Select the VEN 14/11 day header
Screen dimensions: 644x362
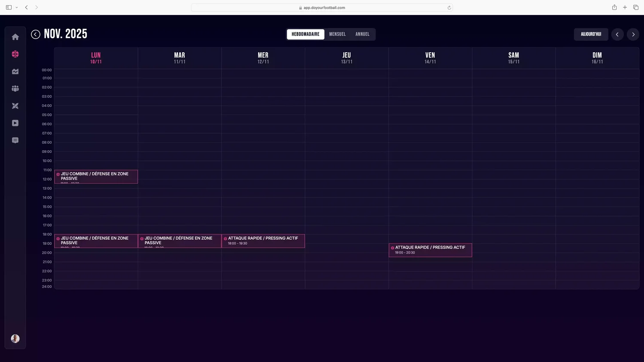430,58
